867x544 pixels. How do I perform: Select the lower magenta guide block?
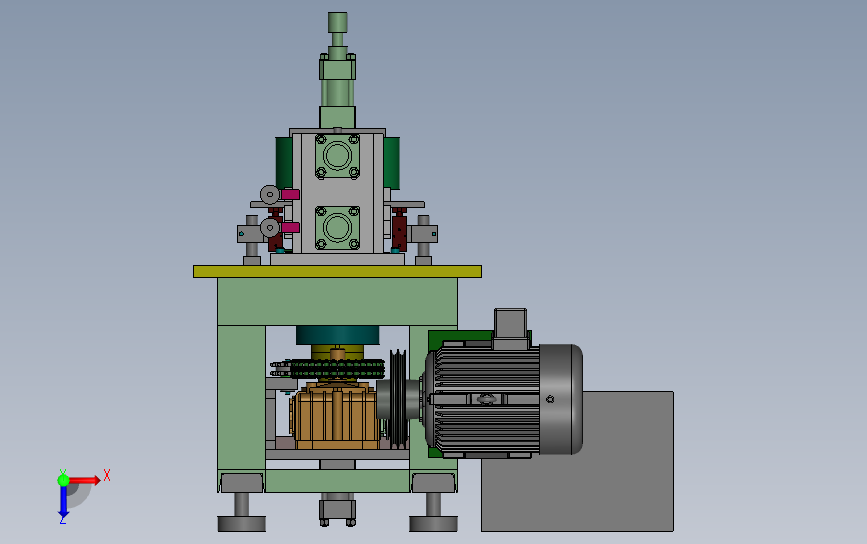[290, 227]
